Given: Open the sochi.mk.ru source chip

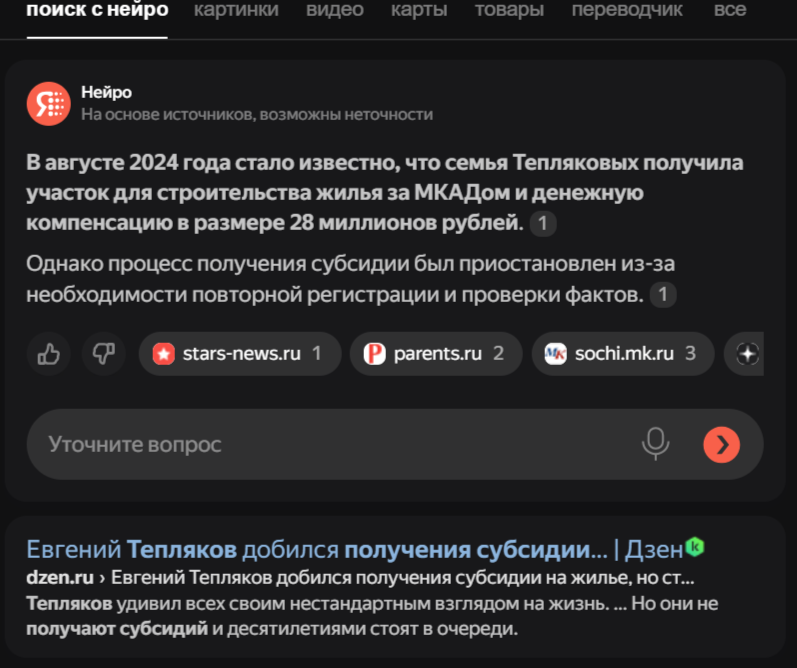Looking at the screenshot, I should click(623, 354).
